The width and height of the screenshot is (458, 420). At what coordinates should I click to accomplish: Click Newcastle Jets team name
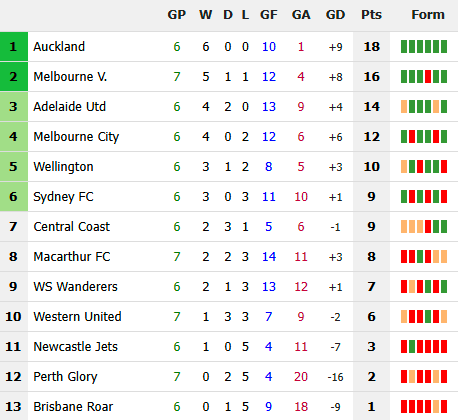(x=75, y=347)
